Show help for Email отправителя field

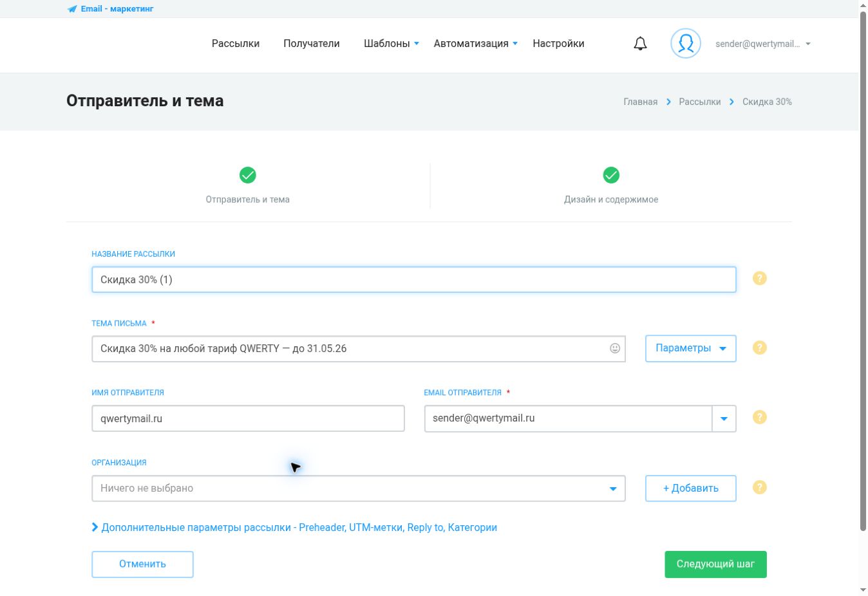760,418
